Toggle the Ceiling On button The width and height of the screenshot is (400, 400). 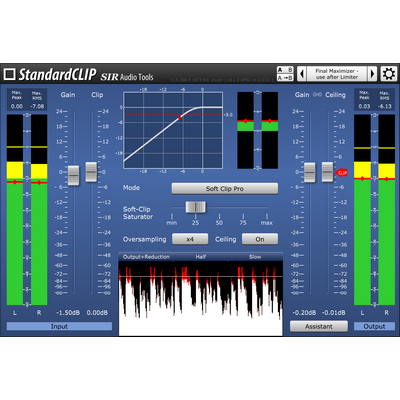click(260, 239)
